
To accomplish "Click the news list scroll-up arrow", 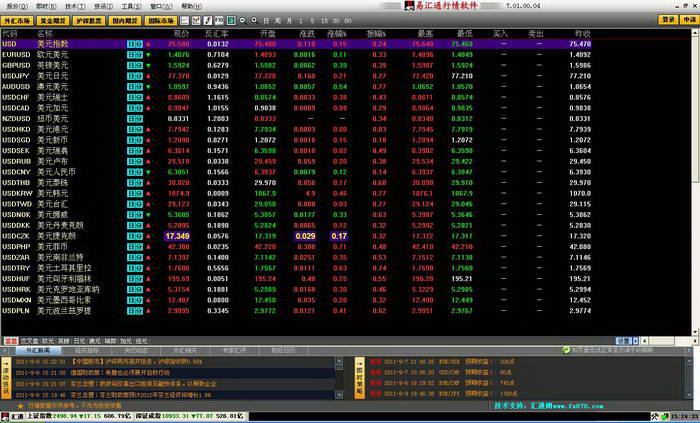I will click(x=339, y=361).
